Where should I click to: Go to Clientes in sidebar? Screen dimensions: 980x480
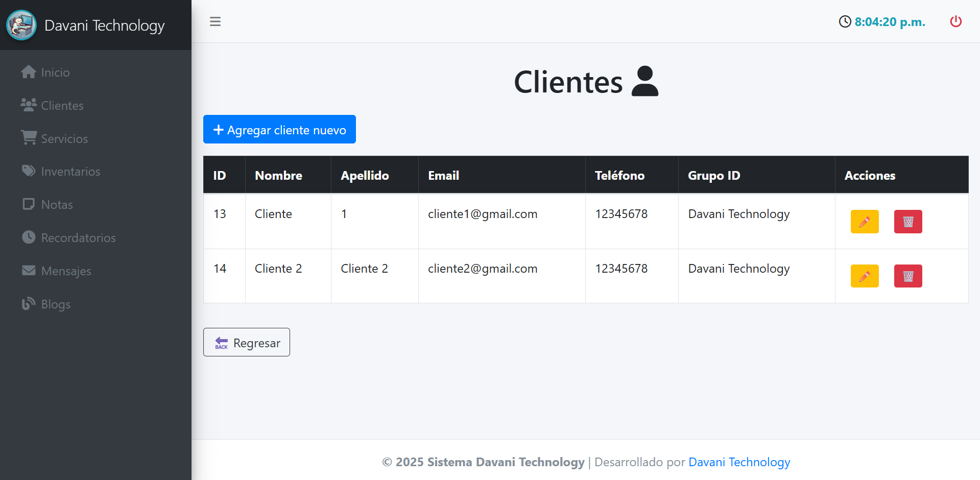click(x=61, y=106)
